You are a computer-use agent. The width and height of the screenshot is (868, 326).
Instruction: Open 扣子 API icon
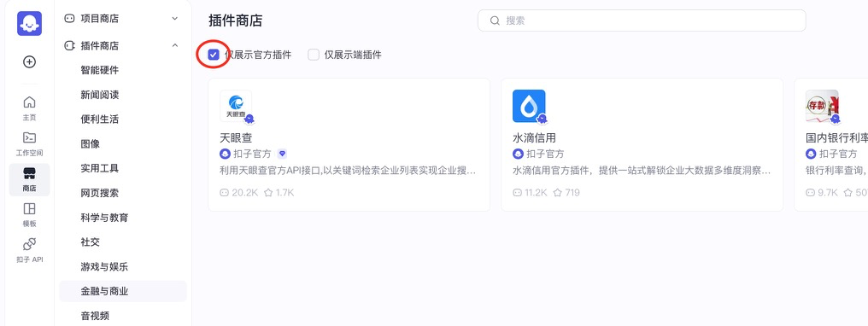pos(29,244)
